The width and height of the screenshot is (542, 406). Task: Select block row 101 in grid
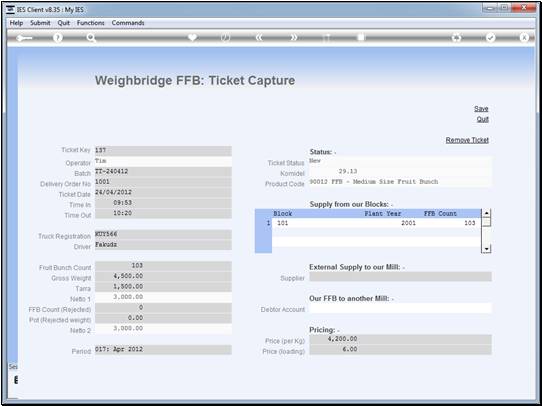point(376,223)
